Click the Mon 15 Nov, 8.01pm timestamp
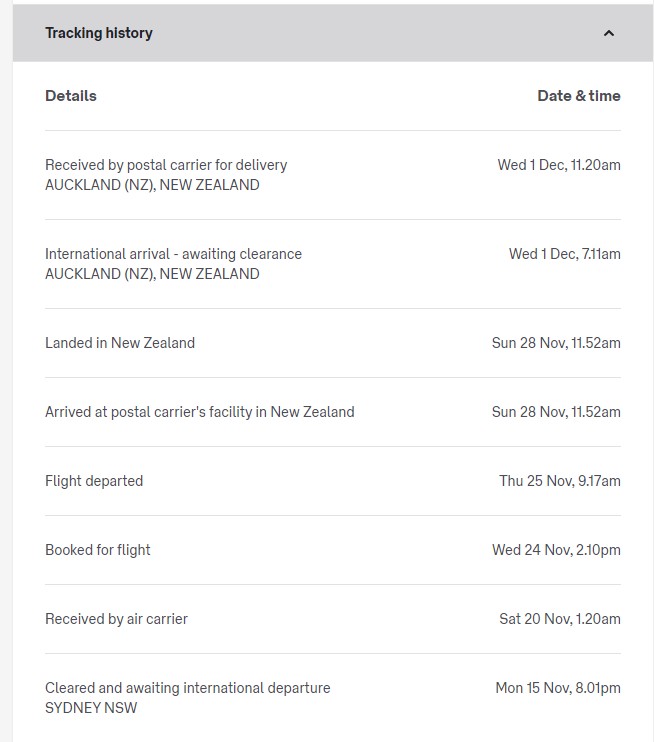The width and height of the screenshot is (654, 742). (x=558, y=688)
